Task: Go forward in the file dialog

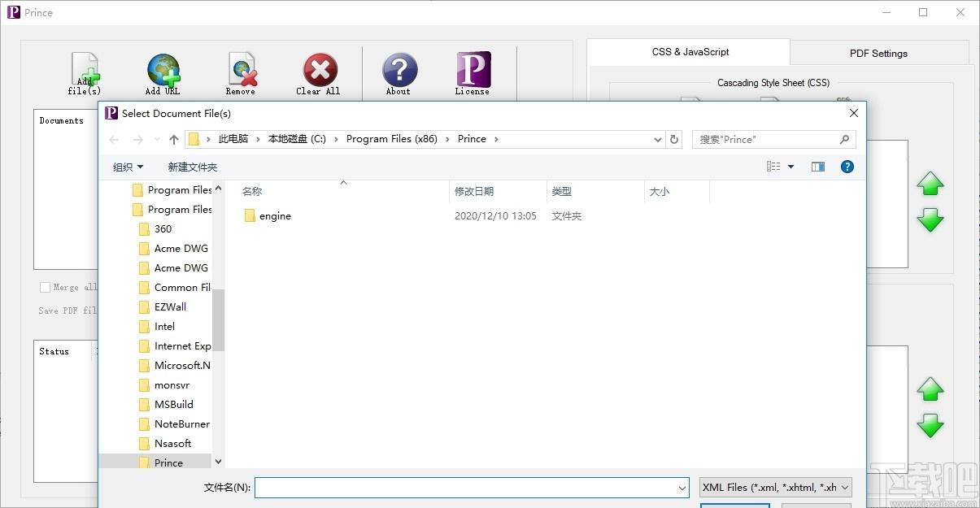Action: [x=138, y=140]
